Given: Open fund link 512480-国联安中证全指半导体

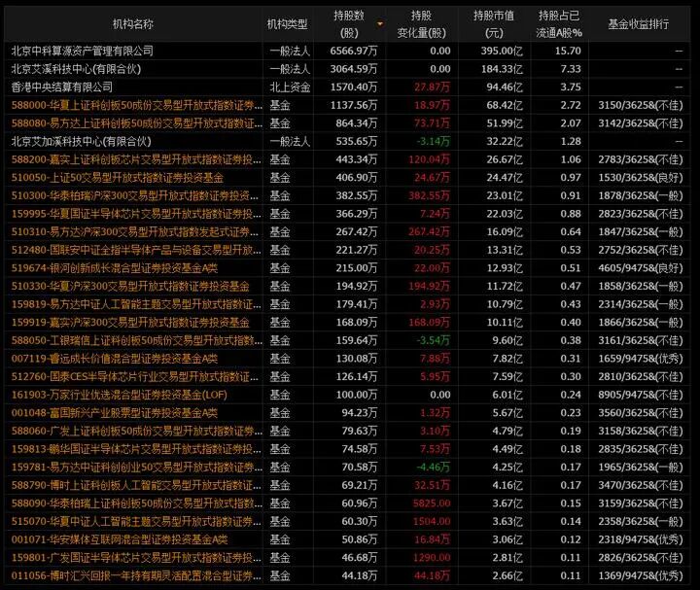Looking at the screenshot, I should click(137, 250).
